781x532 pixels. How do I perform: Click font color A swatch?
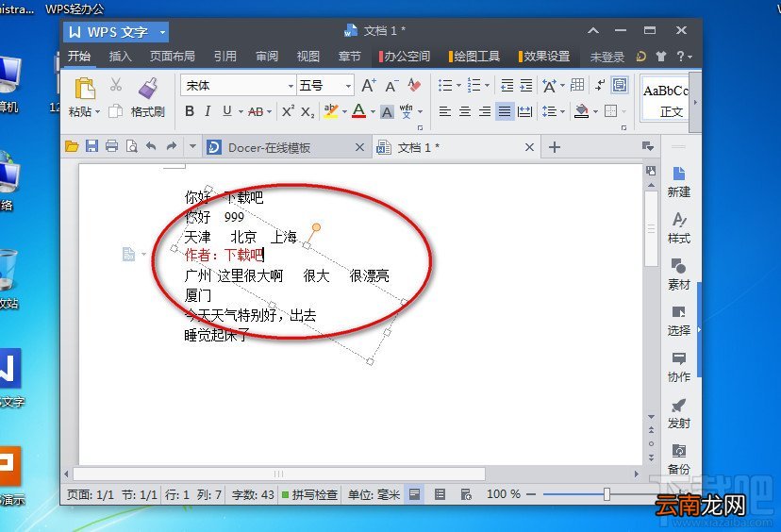coord(359,110)
